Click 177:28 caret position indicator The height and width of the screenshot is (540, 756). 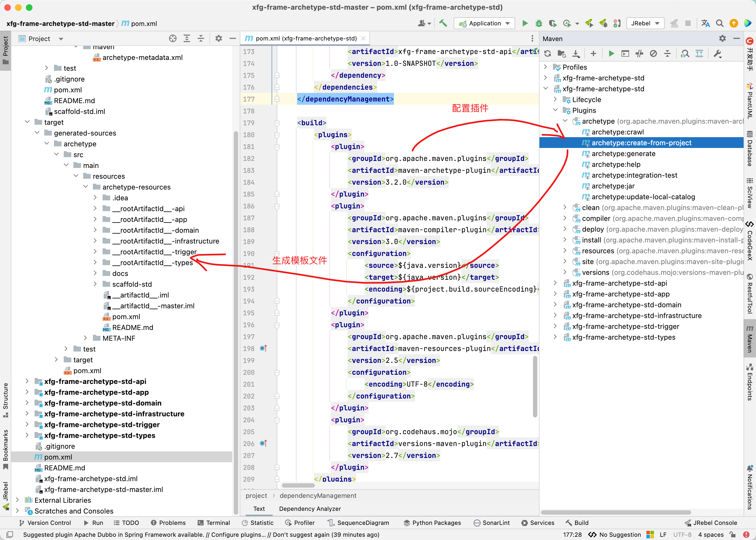click(572, 535)
